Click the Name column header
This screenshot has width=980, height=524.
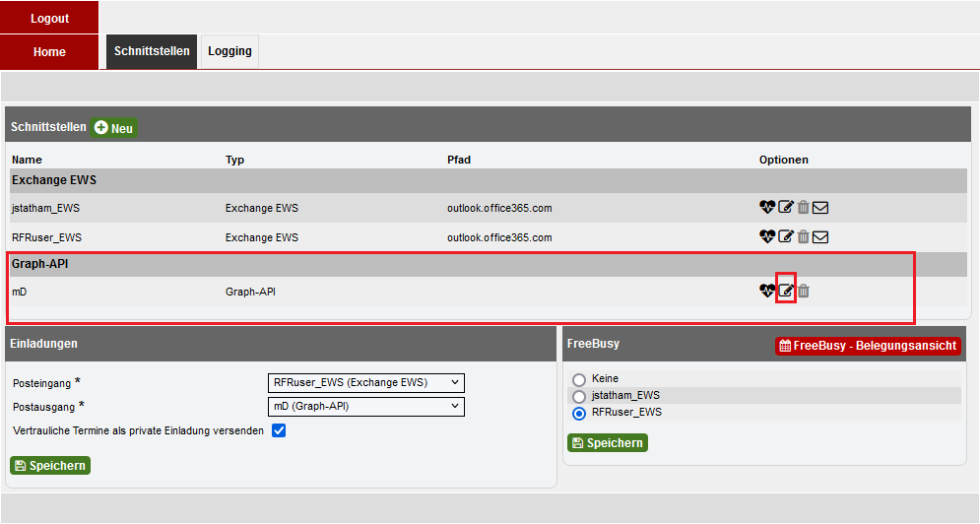click(x=27, y=160)
